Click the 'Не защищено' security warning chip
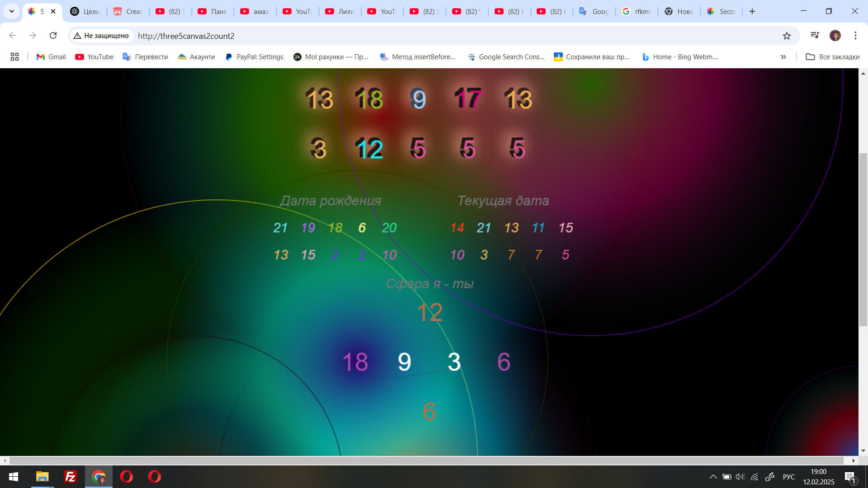This screenshot has width=868, height=488. (x=101, y=36)
